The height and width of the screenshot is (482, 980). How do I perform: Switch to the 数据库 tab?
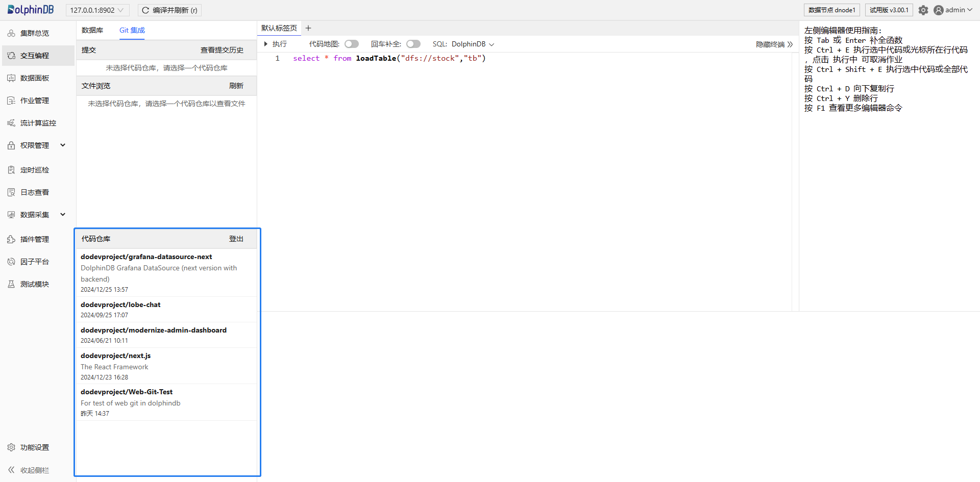(x=92, y=30)
